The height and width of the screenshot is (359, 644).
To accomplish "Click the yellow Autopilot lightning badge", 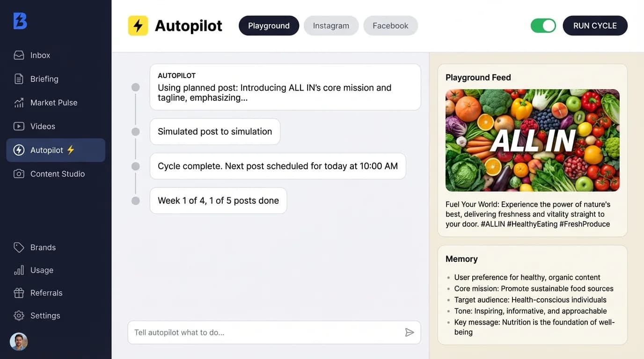I will [x=138, y=26].
